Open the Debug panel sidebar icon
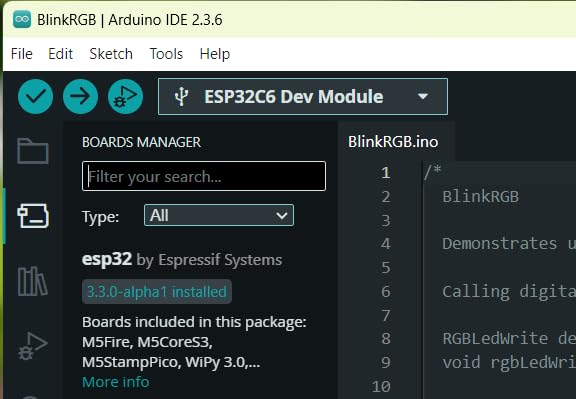The image size is (576, 399). coord(32,346)
